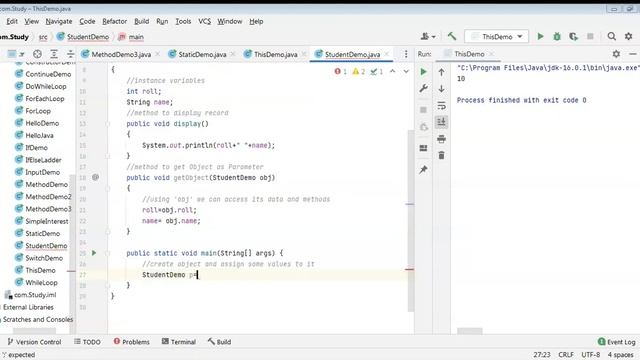Select the ThisDemo tab in Run panel

(469, 54)
